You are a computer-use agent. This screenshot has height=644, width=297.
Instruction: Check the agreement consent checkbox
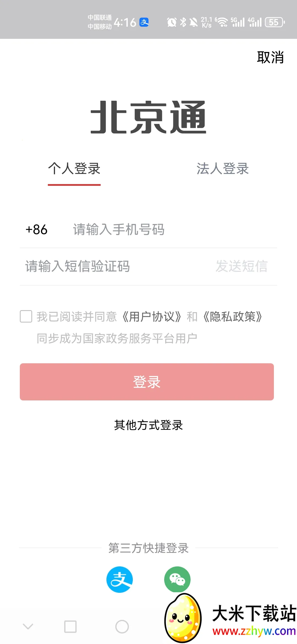point(26,316)
